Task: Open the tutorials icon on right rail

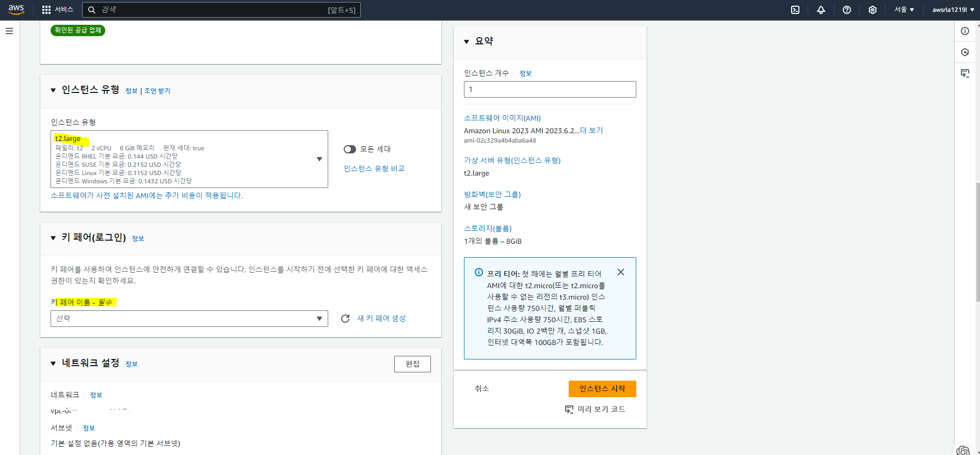Action: 965,73
